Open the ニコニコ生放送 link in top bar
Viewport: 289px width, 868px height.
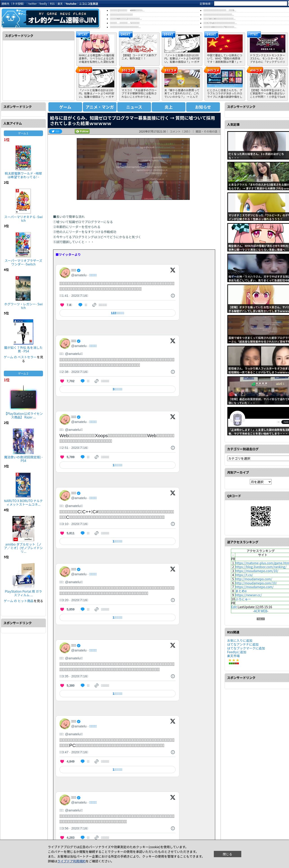(x=88, y=4)
